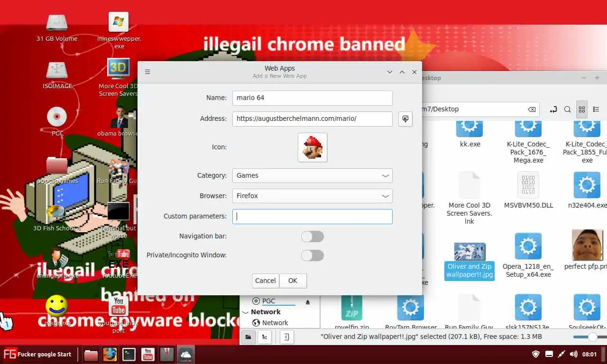Screen dimensions: 607x364
Task: Select n32e404.exe file
Action: point(588,190)
